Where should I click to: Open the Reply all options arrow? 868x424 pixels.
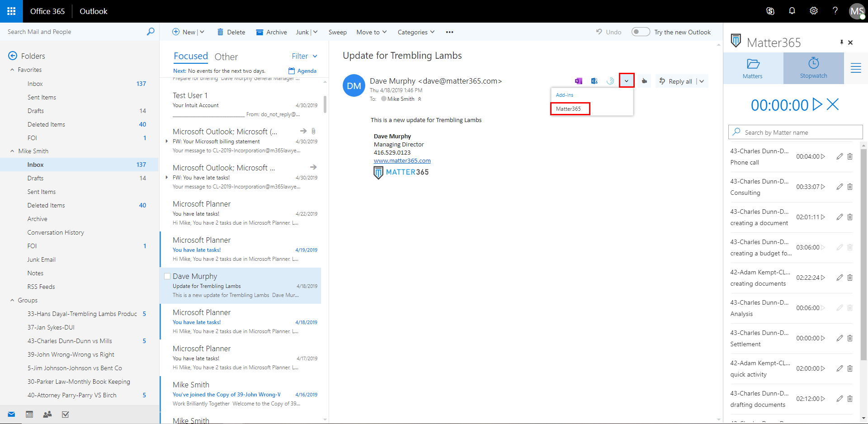(702, 81)
